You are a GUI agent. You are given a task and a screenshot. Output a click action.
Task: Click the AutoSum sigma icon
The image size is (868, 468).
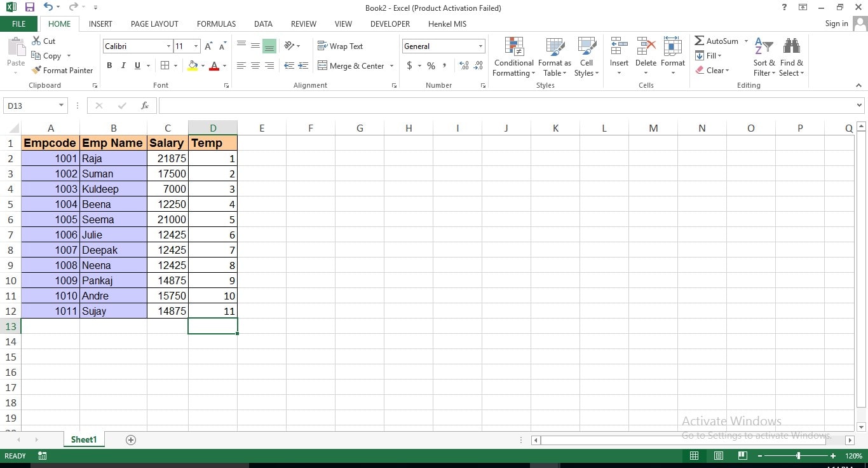click(699, 41)
